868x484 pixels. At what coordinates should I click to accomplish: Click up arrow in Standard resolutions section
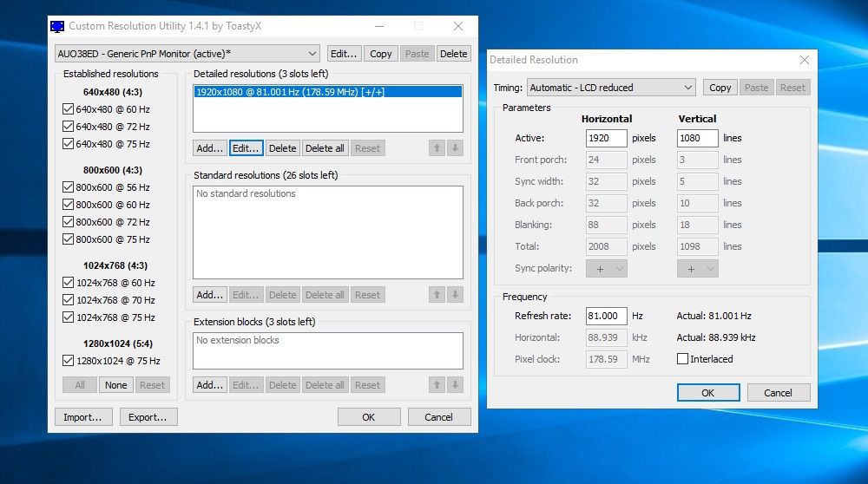(x=437, y=295)
